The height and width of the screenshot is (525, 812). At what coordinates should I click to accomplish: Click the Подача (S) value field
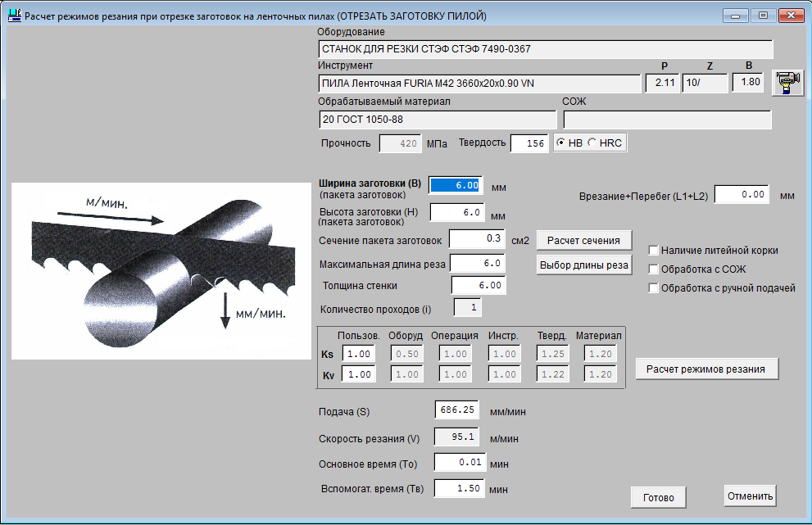456,410
